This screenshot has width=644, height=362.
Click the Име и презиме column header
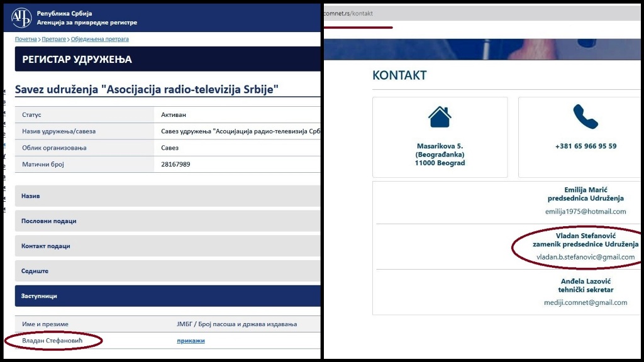(45, 324)
